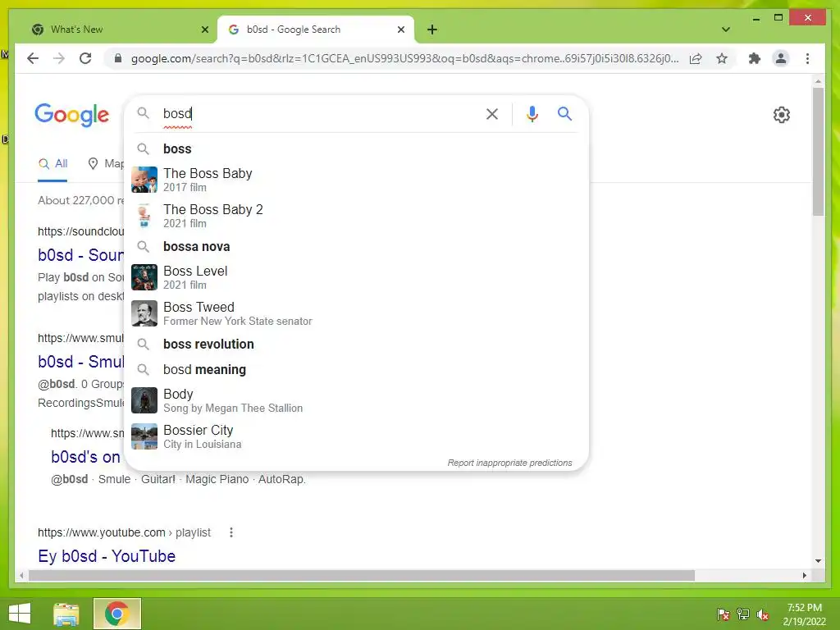Close the What's New tab
Image resolution: width=840 pixels, height=630 pixels.
(x=204, y=30)
